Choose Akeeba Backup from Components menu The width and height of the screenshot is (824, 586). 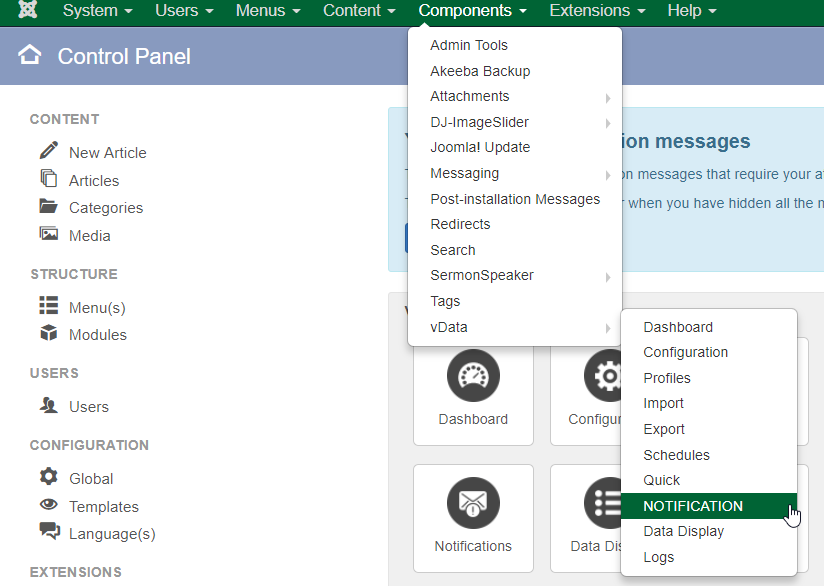tap(480, 71)
